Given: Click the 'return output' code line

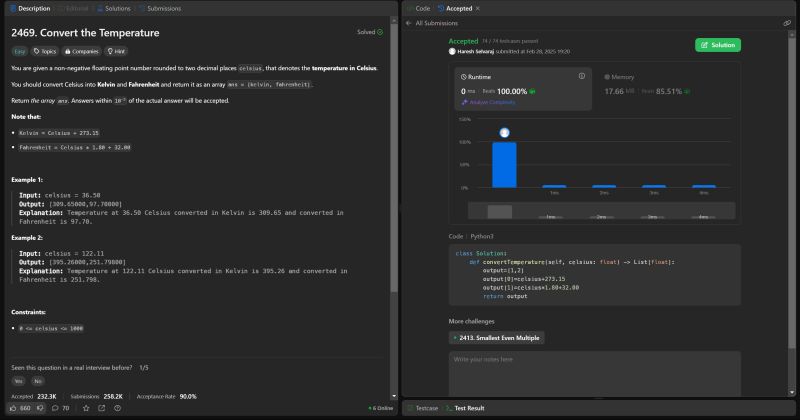Looking at the screenshot, I should point(505,296).
